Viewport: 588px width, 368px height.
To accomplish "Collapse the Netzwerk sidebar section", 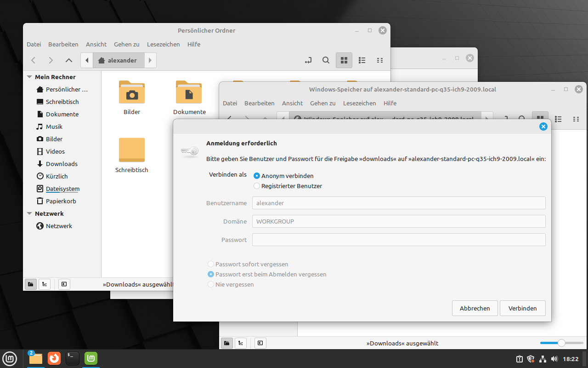I will click(x=29, y=213).
